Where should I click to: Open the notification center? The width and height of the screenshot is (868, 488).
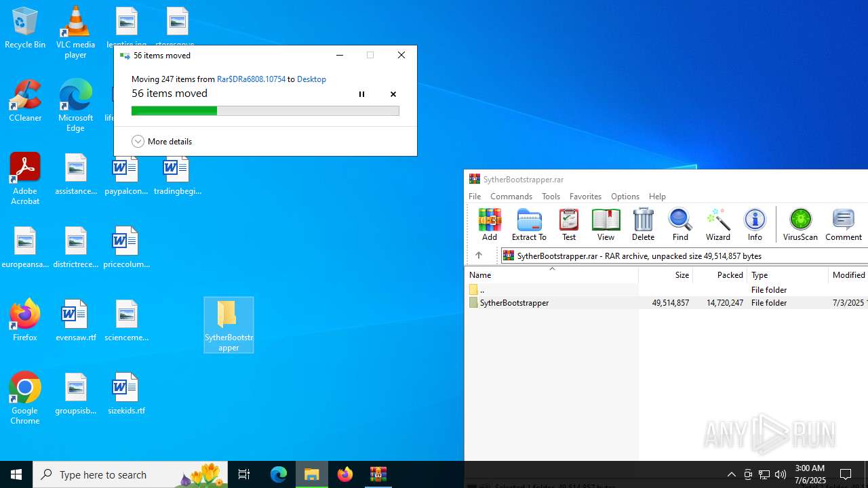click(x=846, y=474)
